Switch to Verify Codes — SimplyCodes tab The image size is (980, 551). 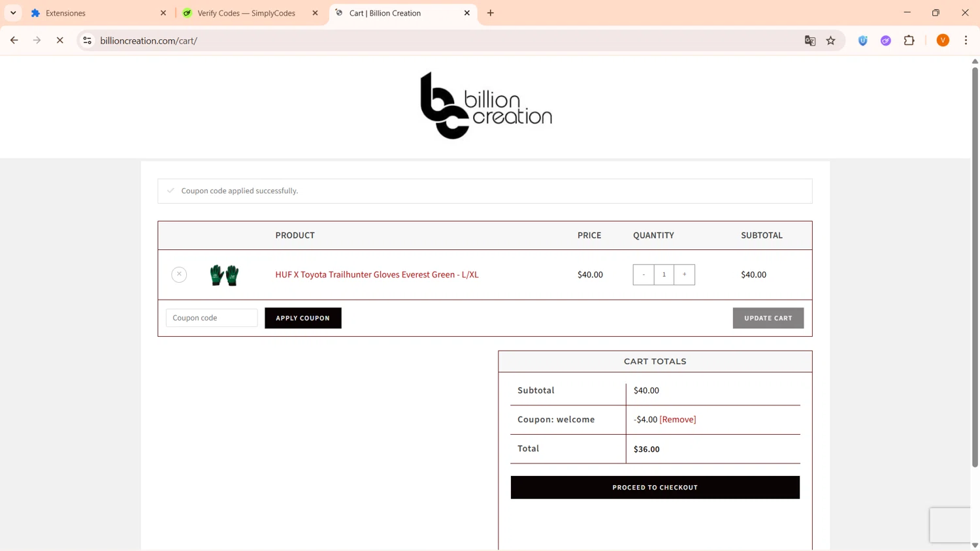pyautogui.click(x=246, y=13)
